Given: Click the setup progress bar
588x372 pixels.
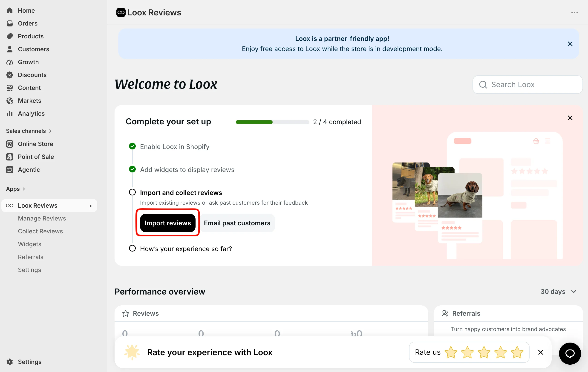Looking at the screenshot, I should click(272, 122).
